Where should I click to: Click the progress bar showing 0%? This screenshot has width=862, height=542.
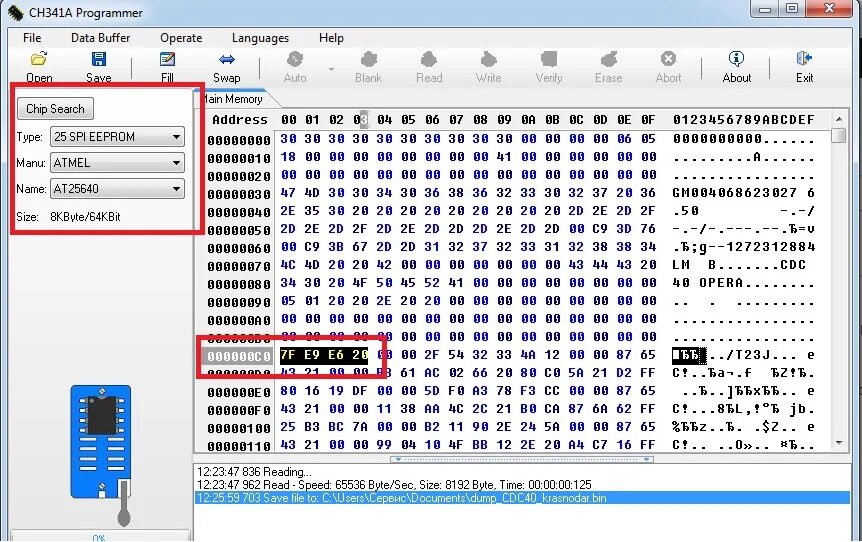point(100,536)
